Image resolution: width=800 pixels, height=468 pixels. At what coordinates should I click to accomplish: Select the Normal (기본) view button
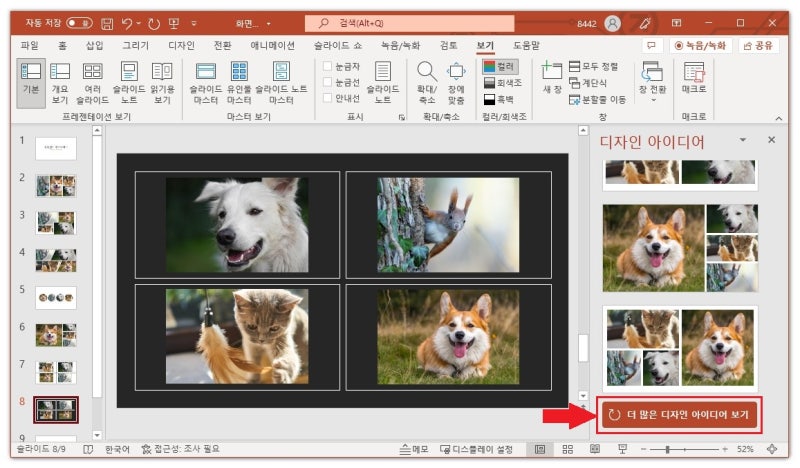click(31, 83)
